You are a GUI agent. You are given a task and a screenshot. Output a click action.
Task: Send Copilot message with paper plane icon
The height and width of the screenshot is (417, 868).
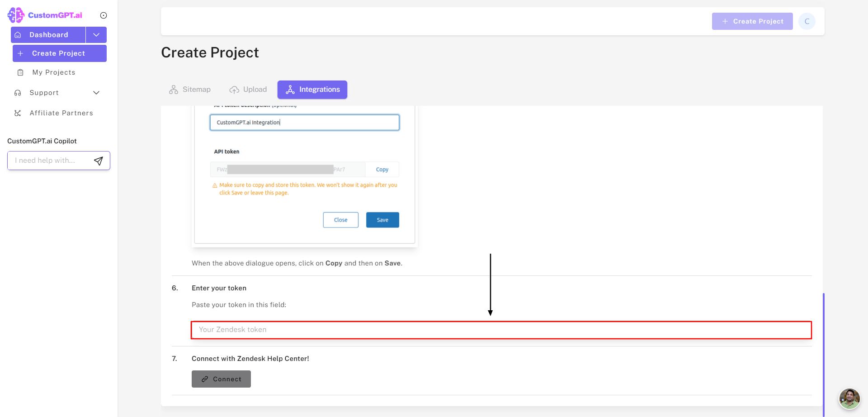click(x=99, y=161)
